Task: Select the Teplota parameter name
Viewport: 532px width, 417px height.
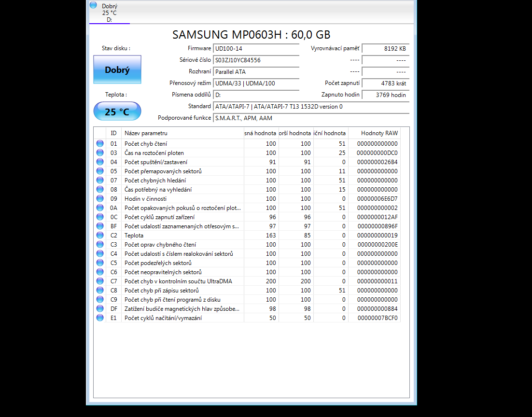Action: [x=134, y=235]
